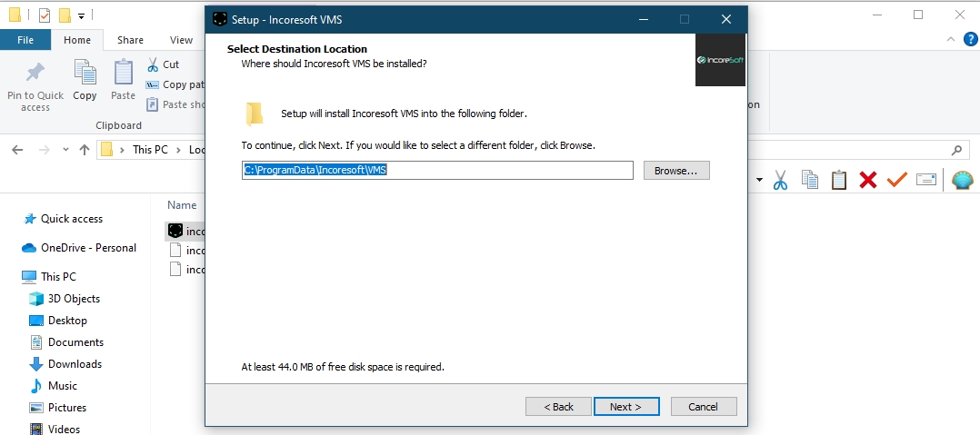Click the Explorer Forward arrow

(x=44, y=150)
